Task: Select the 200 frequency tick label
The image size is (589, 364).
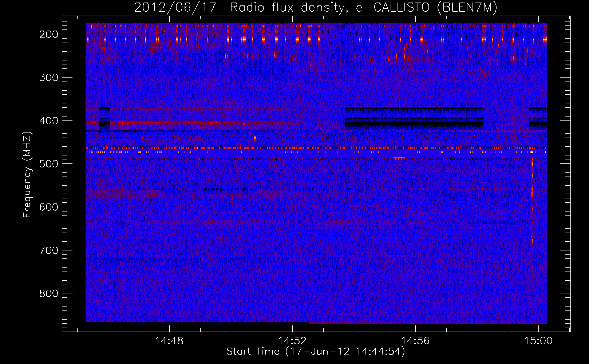Action: 49,34
